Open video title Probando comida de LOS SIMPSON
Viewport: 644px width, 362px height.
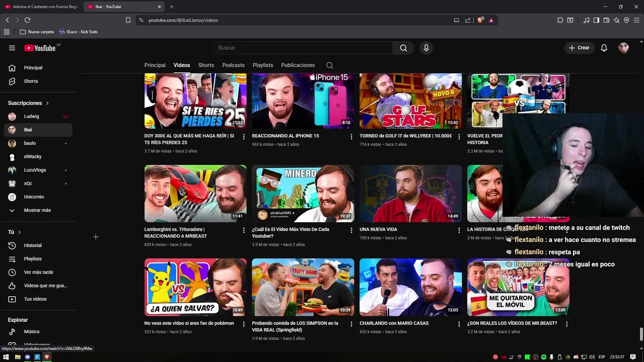(x=295, y=326)
